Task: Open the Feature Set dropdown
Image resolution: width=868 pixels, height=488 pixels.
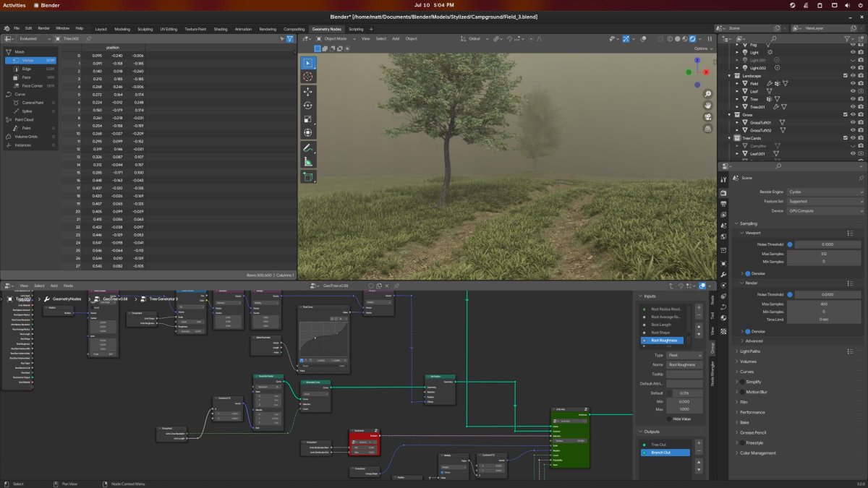Action: pyautogui.click(x=825, y=201)
